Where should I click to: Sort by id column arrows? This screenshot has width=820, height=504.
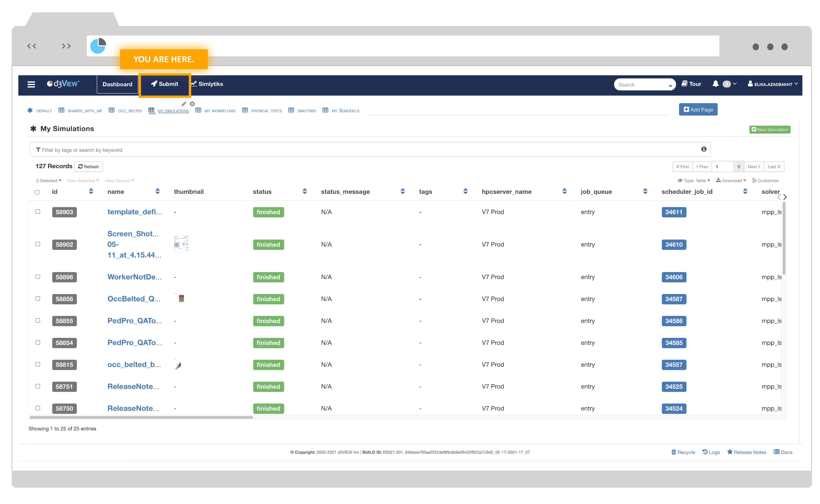tap(91, 191)
